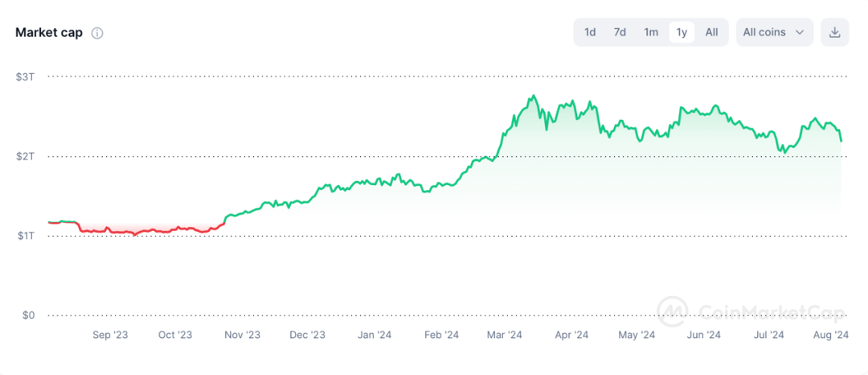
Task: Switch to the 7d time range
Action: pyautogui.click(x=620, y=32)
